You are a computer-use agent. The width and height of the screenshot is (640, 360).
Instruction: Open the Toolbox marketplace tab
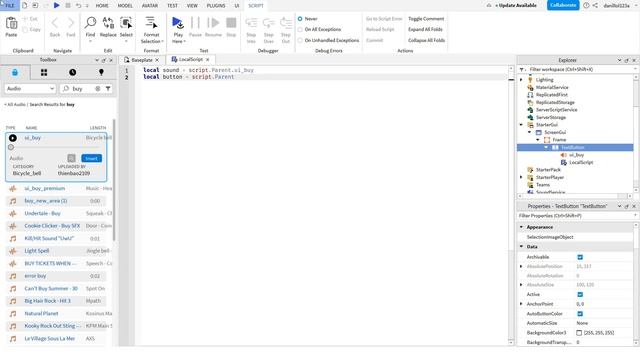pyautogui.click(x=15, y=72)
